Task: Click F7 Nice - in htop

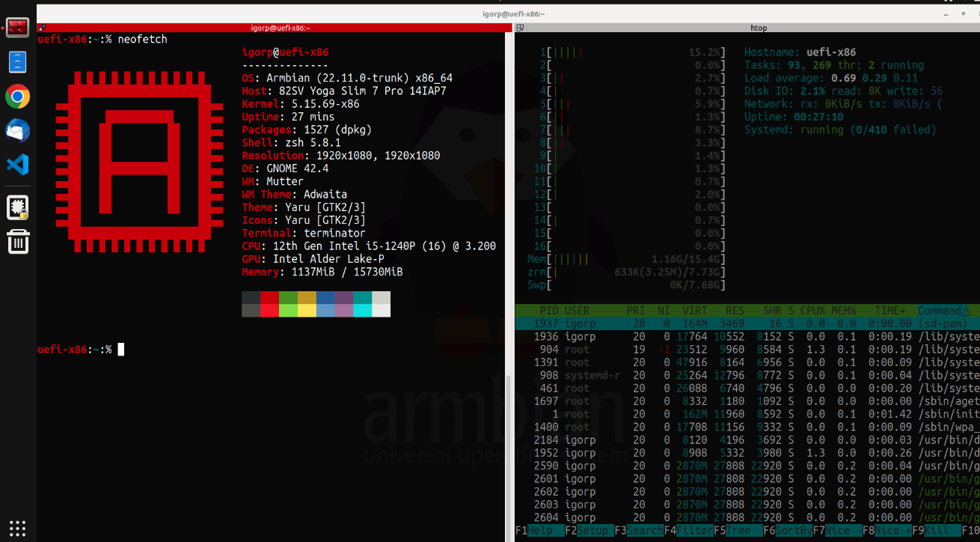Action: point(837,530)
